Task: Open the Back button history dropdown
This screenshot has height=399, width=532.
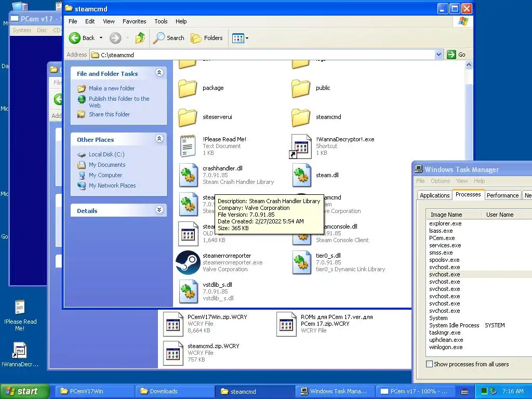Action: 101,38
